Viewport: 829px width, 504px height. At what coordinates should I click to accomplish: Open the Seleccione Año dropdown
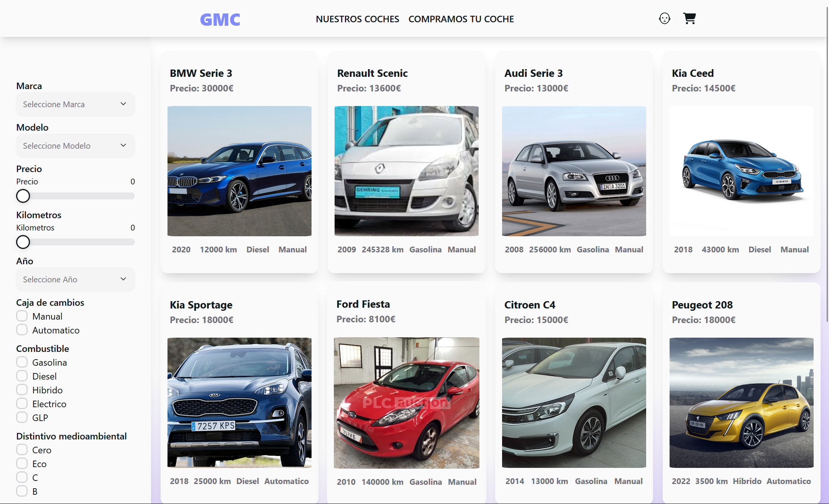(x=75, y=279)
